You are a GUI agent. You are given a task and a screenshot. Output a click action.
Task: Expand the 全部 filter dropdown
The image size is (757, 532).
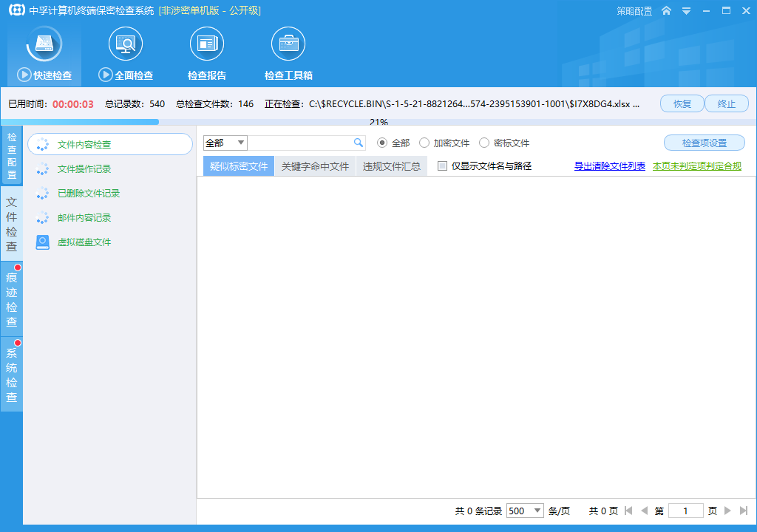225,143
